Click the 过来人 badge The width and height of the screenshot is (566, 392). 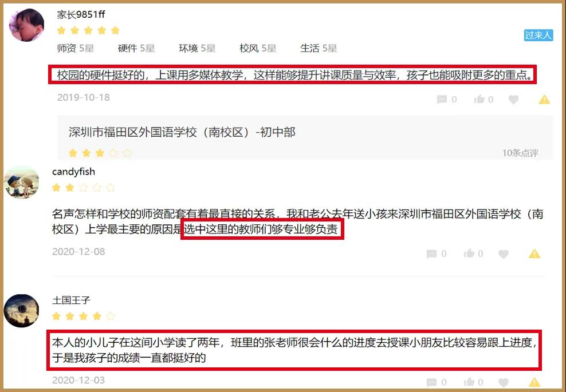[538, 35]
